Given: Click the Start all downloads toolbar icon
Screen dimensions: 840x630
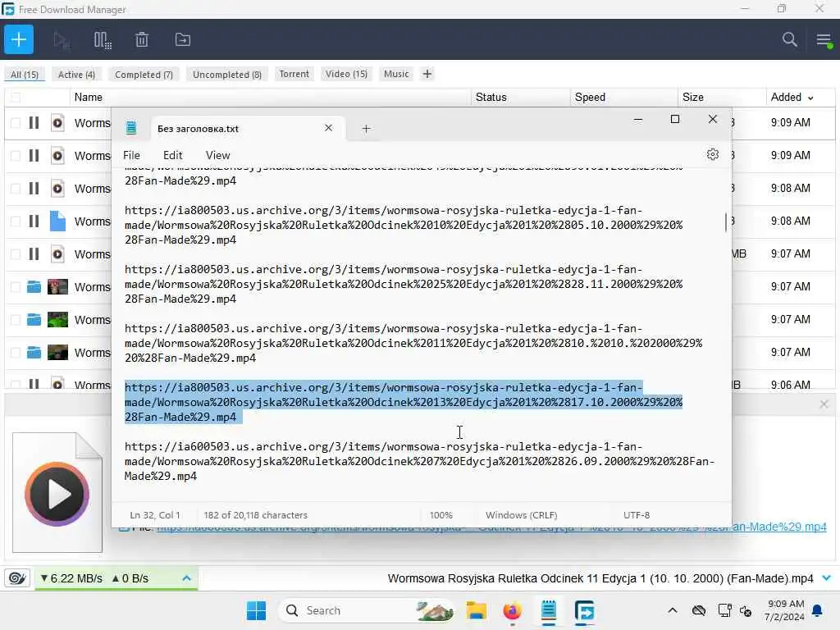Looking at the screenshot, I should click(62, 40).
